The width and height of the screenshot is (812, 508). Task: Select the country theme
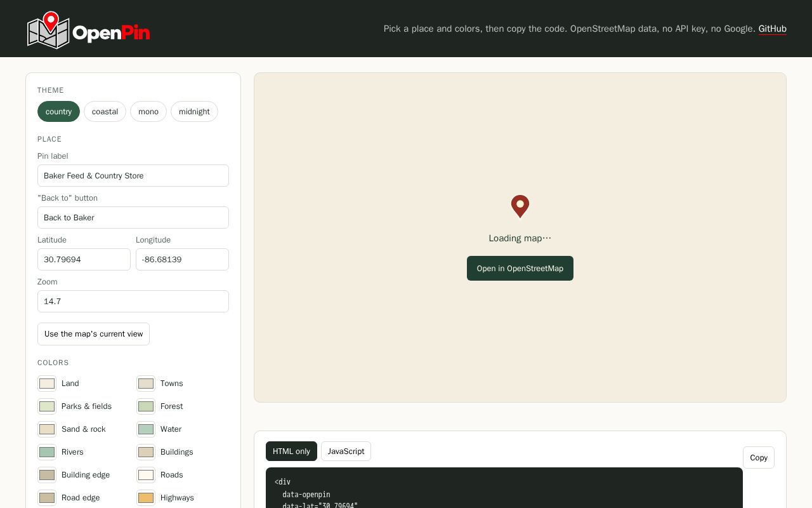[x=58, y=112]
